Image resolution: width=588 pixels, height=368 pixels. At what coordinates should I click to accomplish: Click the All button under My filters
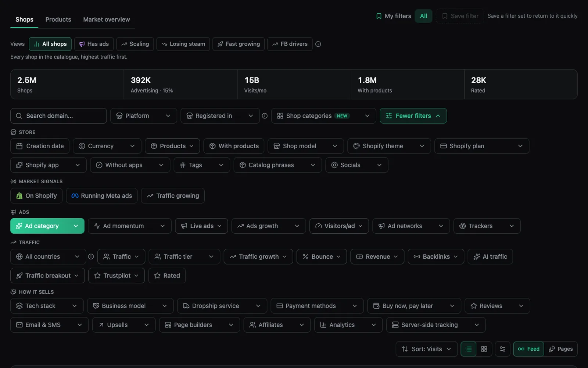pyautogui.click(x=423, y=16)
